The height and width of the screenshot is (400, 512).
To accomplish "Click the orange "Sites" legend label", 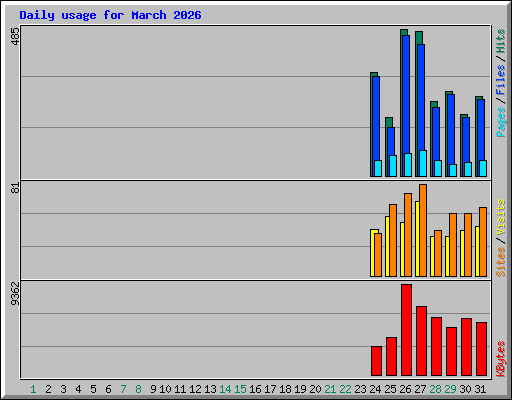I will tap(500, 262).
